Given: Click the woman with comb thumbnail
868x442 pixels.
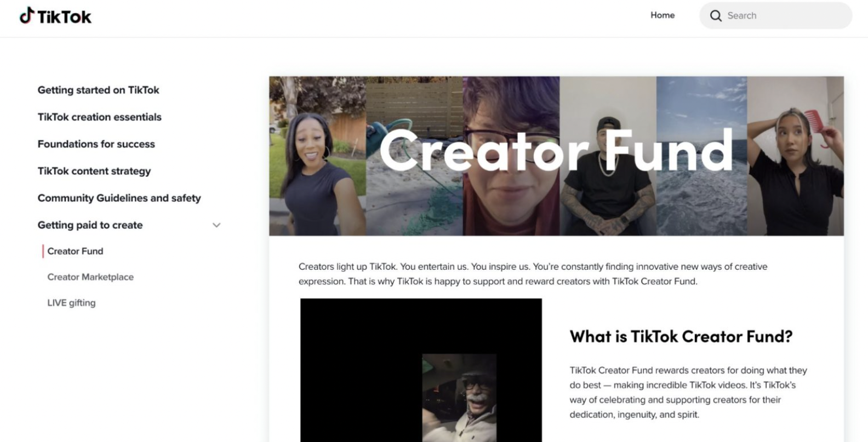Looking at the screenshot, I should coord(796,156).
